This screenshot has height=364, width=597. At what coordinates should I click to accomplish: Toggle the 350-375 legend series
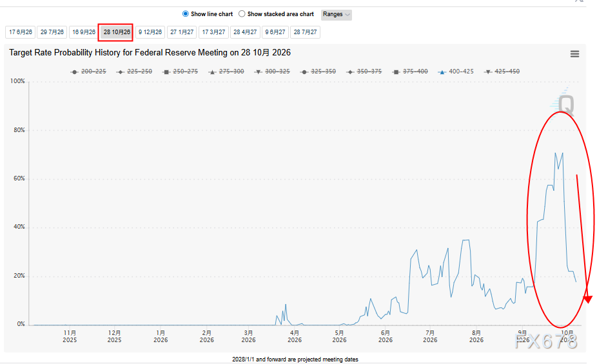pos(364,72)
